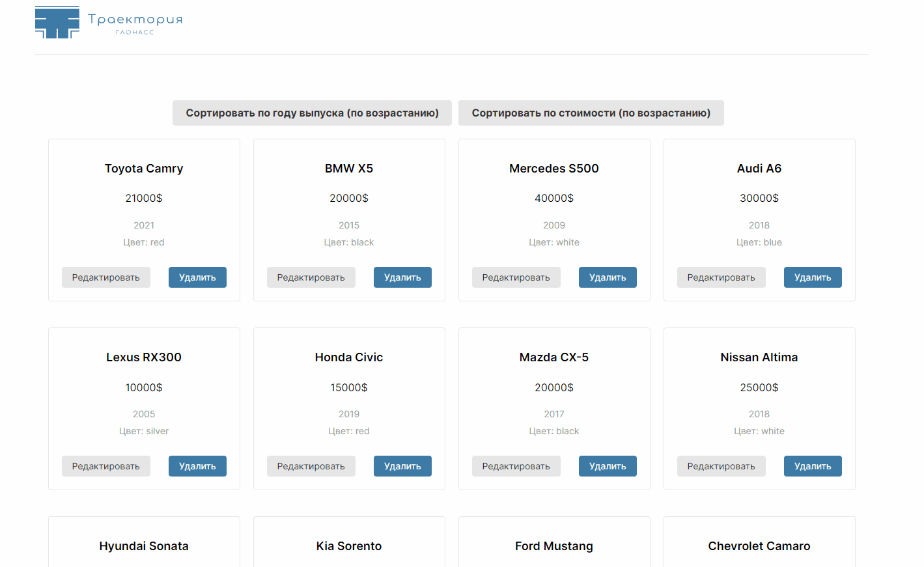The image size is (924, 567).
Task: Click the year 2019
Action: (349, 414)
